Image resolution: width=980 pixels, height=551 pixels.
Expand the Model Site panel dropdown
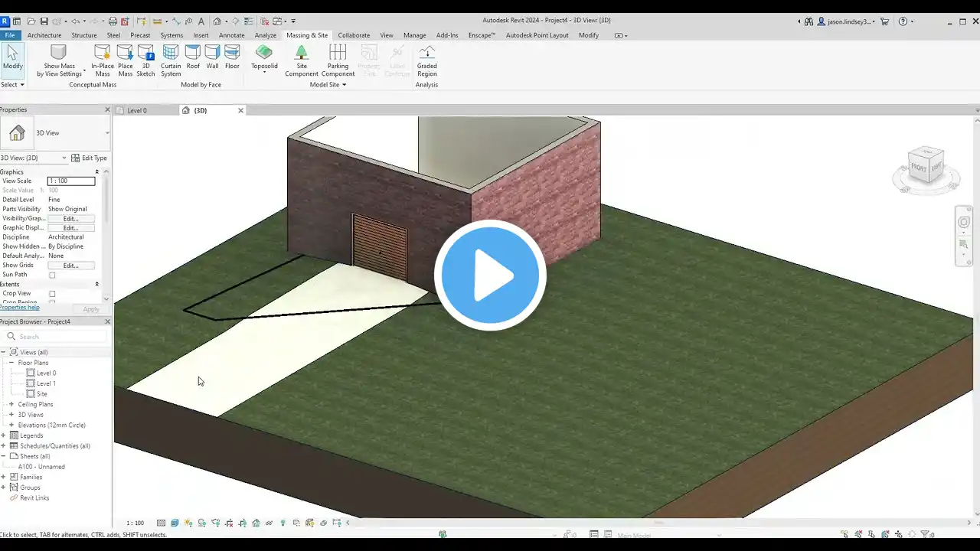coord(328,84)
